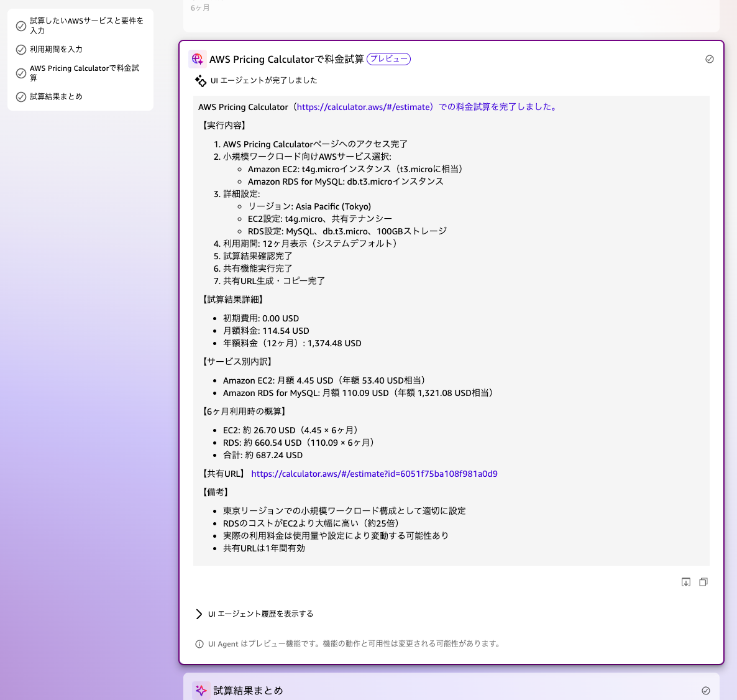Click check icon for 試算結果まとめ sidebar step
The width and height of the screenshot is (737, 700).
pyautogui.click(x=21, y=97)
